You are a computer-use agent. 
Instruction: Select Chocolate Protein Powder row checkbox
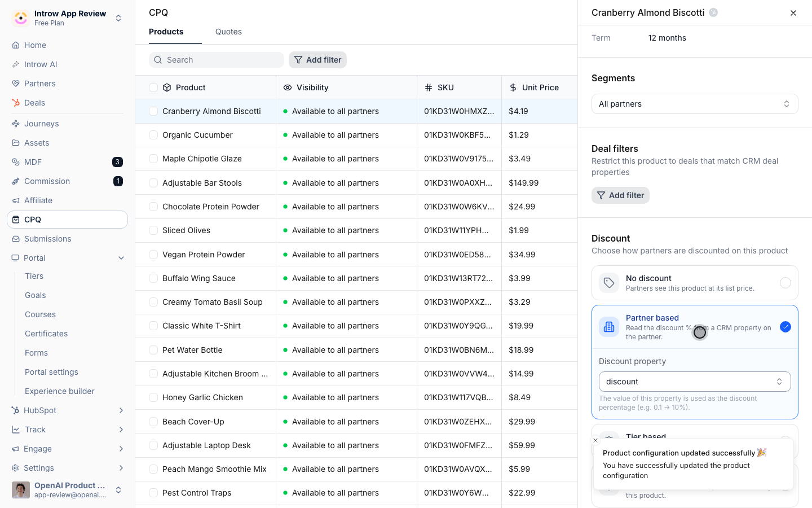153,207
